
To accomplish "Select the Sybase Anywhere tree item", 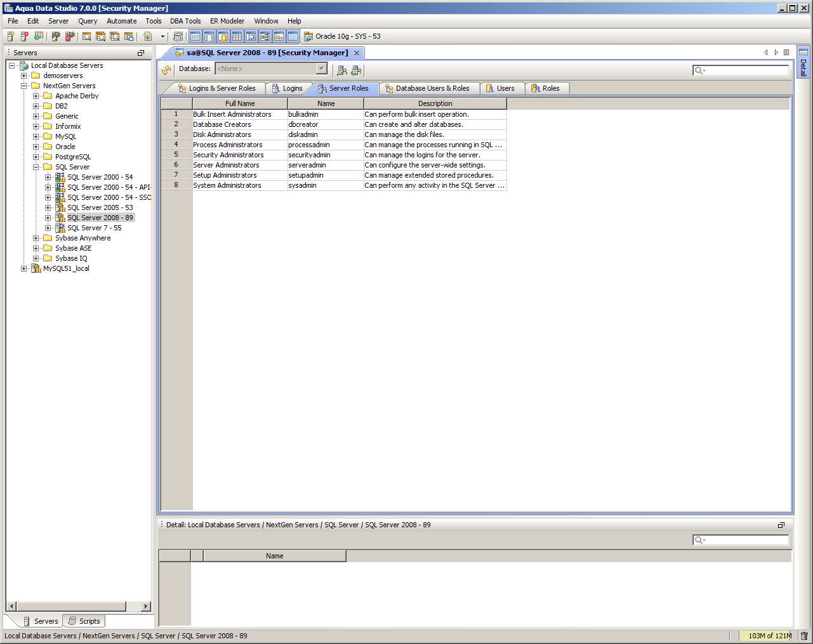I will click(83, 238).
